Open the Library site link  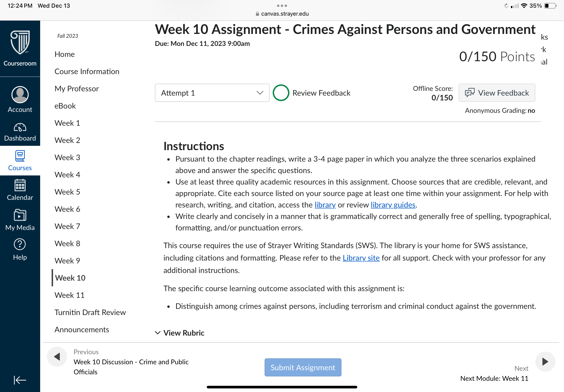(361, 258)
